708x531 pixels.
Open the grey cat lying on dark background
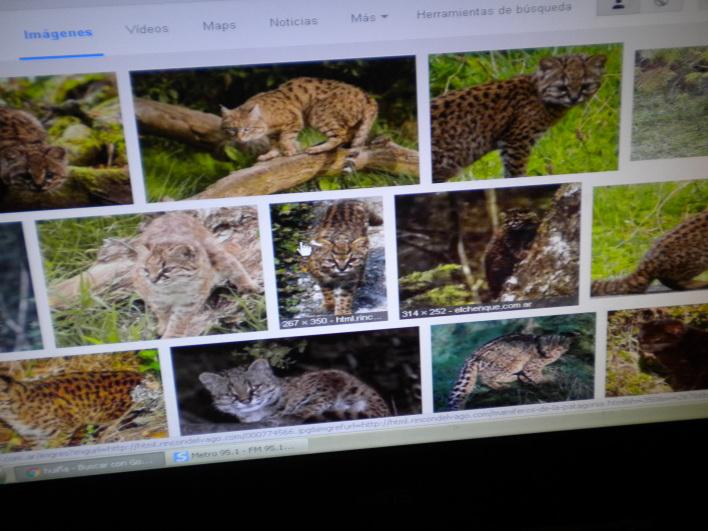[x=296, y=383]
